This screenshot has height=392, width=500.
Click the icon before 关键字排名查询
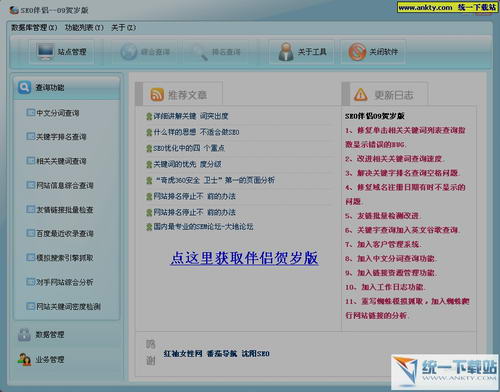[30, 136]
